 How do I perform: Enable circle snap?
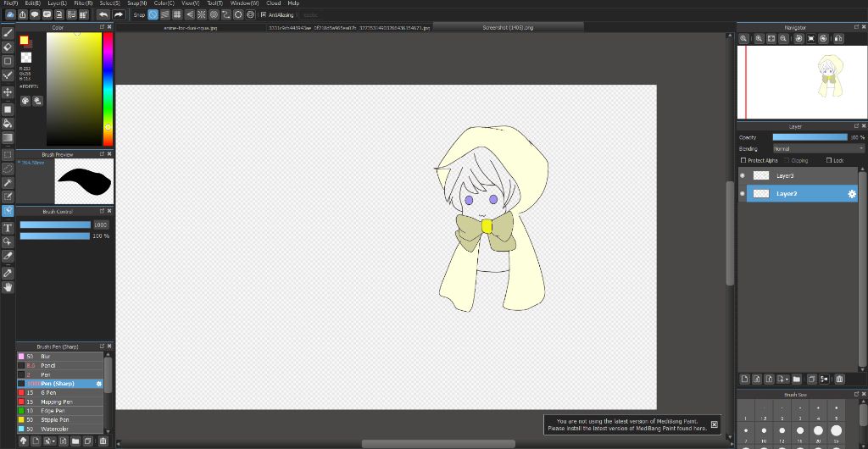click(x=214, y=15)
